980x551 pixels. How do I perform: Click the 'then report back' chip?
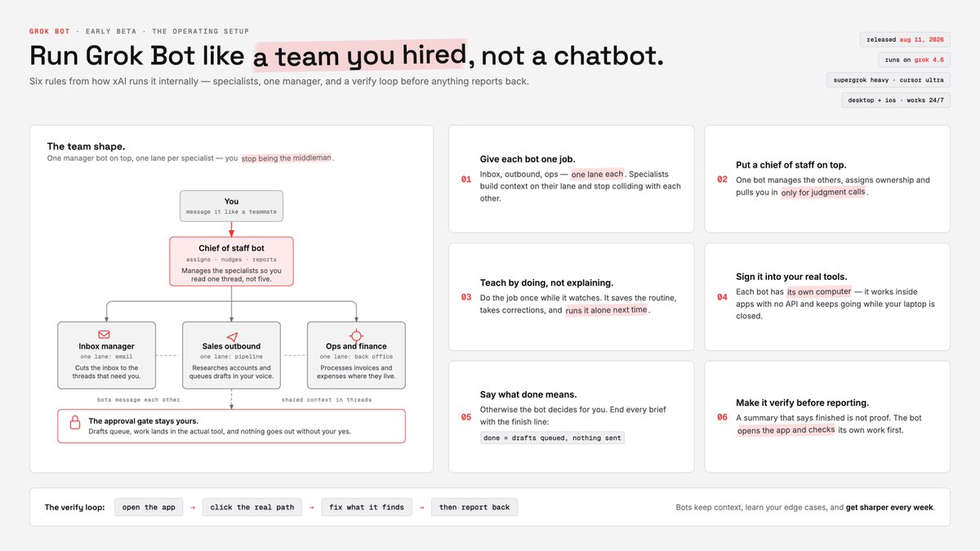(x=474, y=507)
